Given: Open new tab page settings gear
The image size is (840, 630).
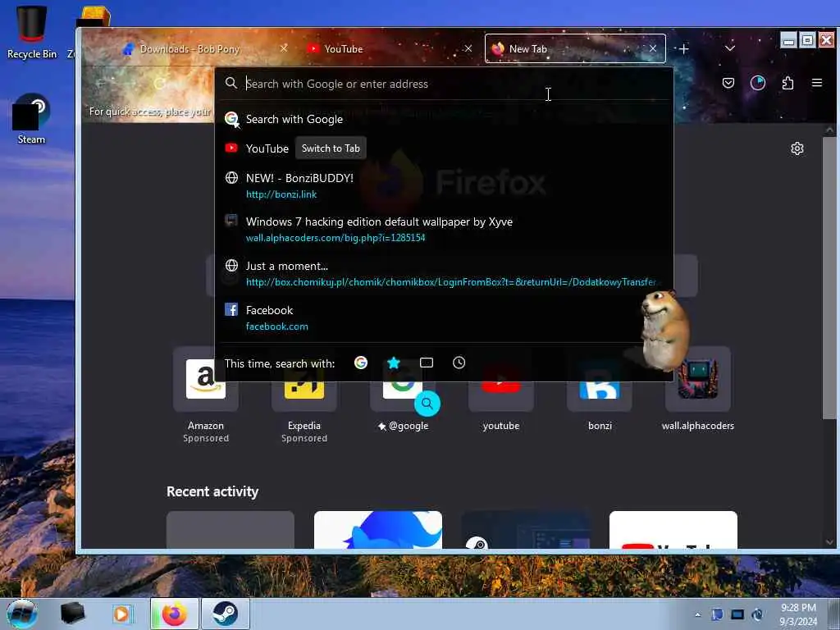Looking at the screenshot, I should point(797,148).
